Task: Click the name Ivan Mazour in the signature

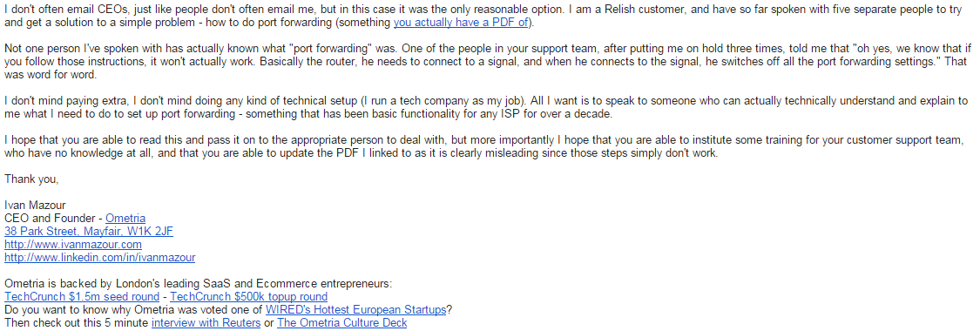Action: (35, 205)
